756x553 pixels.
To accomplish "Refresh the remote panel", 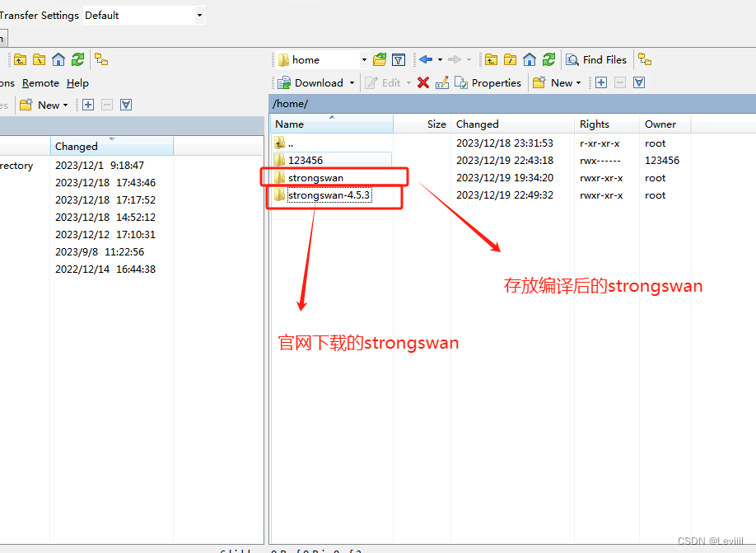I will [x=548, y=60].
